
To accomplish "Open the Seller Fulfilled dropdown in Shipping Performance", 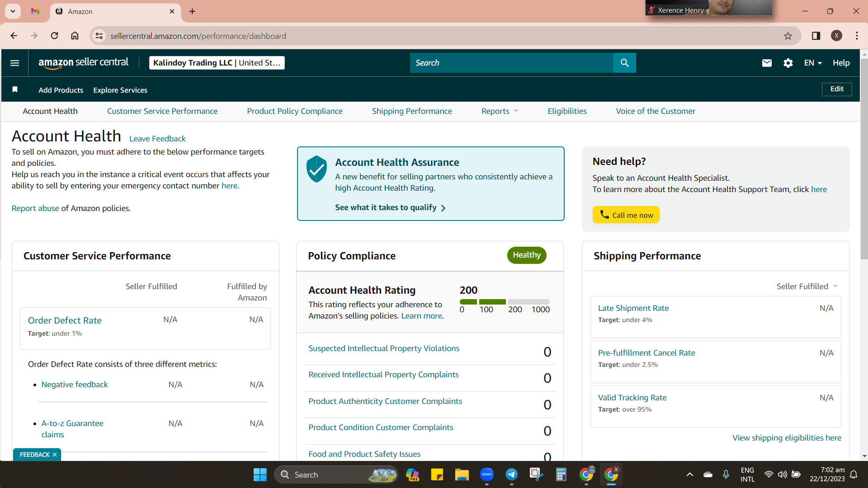I will 807,286.
